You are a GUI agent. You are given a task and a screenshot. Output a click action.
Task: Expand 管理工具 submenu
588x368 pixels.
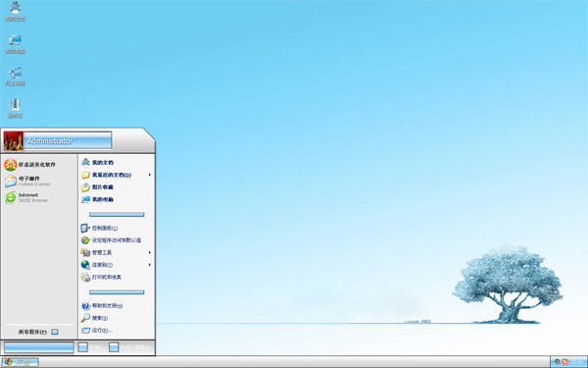[117, 252]
